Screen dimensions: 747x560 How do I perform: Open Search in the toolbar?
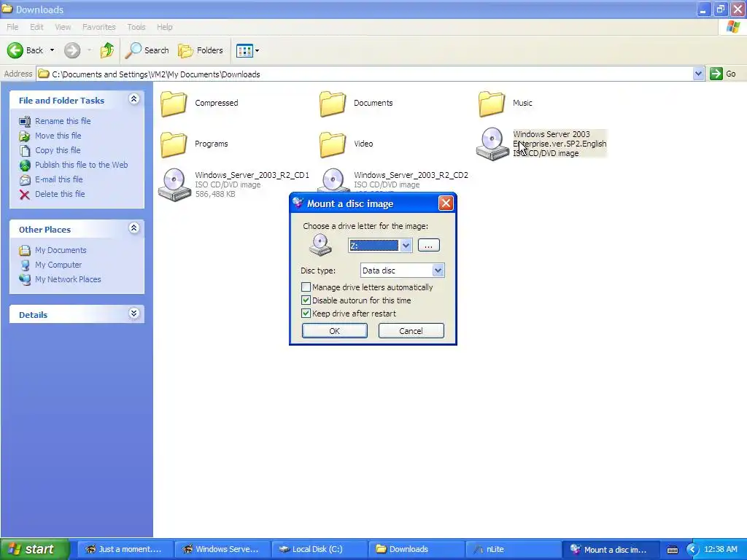click(147, 50)
